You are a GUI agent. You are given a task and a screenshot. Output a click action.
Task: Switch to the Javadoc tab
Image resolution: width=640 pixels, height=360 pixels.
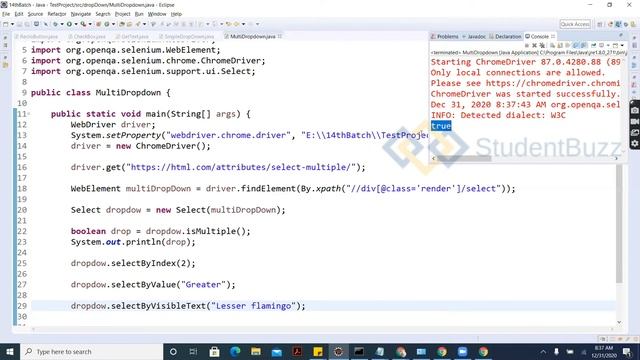[x=474, y=36]
